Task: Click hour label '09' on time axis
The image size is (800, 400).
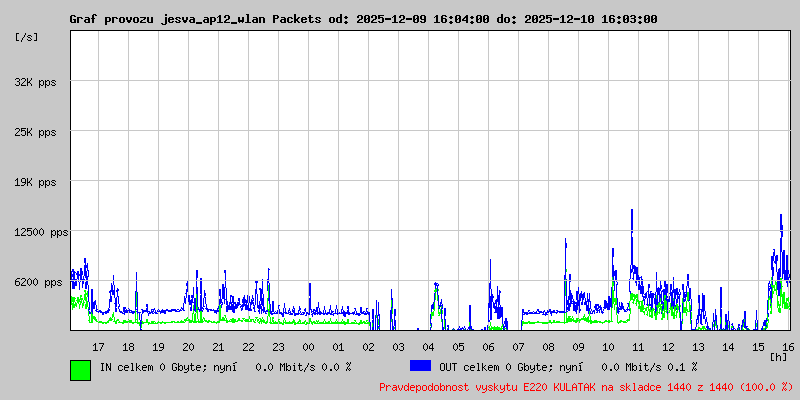Action: pyautogui.click(x=579, y=347)
